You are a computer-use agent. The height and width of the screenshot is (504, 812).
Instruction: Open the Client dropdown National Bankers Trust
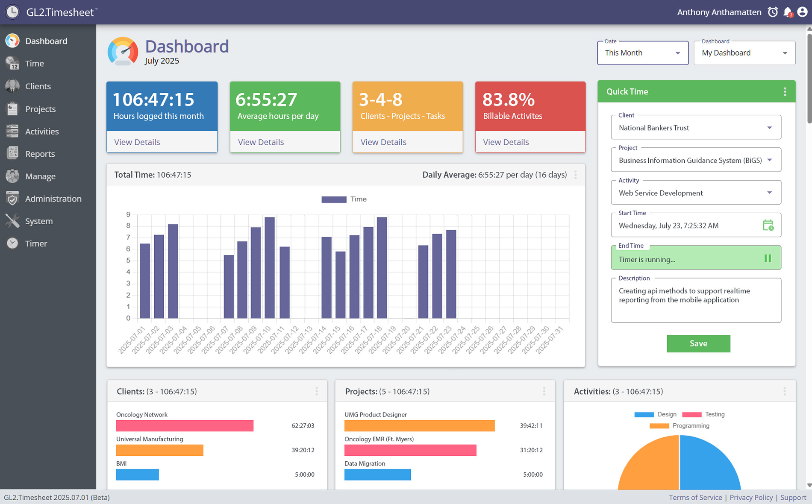tap(696, 127)
